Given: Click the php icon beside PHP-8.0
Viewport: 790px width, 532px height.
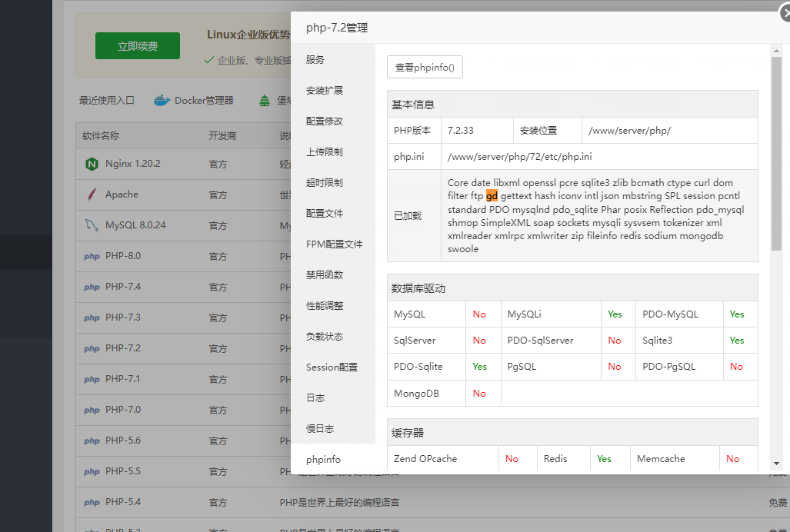Looking at the screenshot, I should point(92,256).
